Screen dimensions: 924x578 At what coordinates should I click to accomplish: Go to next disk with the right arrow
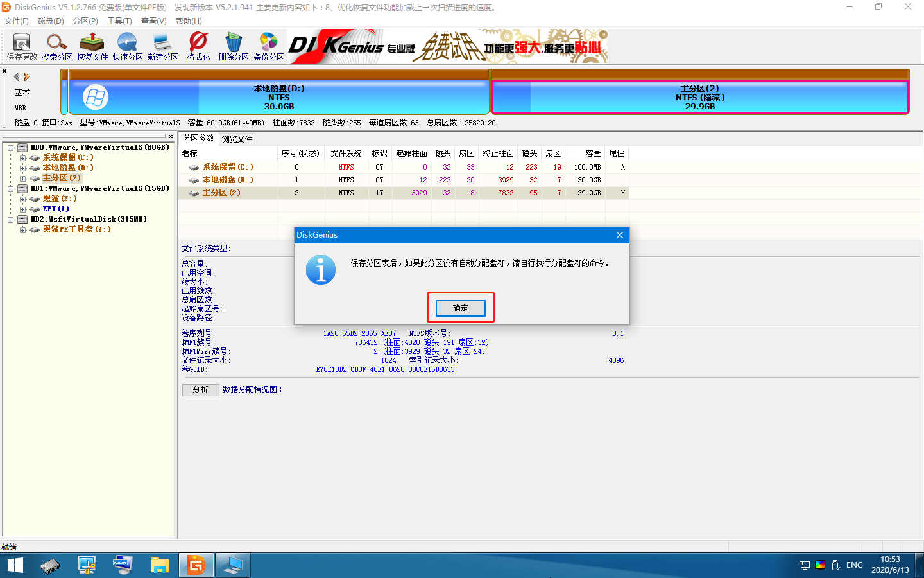tap(26, 76)
